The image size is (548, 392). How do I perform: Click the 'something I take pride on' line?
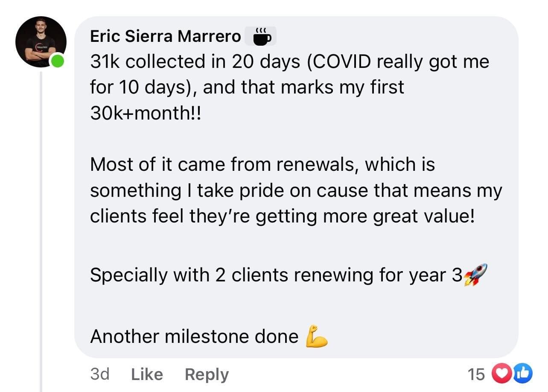(x=296, y=190)
